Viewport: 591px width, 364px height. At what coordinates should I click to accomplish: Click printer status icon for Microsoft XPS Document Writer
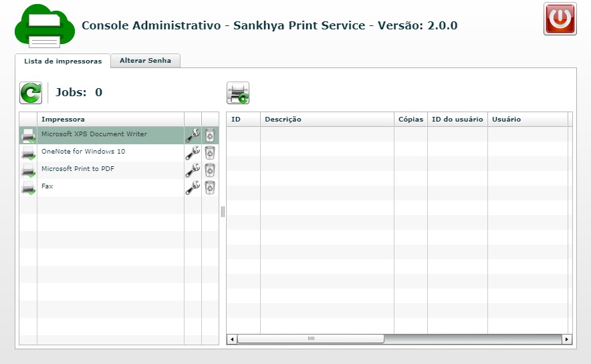coord(28,136)
